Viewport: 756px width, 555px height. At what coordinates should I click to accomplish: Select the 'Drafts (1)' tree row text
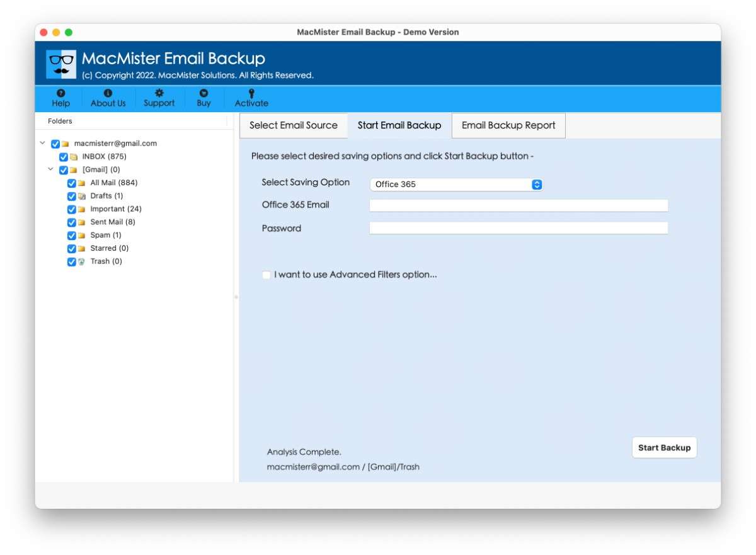[106, 196]
